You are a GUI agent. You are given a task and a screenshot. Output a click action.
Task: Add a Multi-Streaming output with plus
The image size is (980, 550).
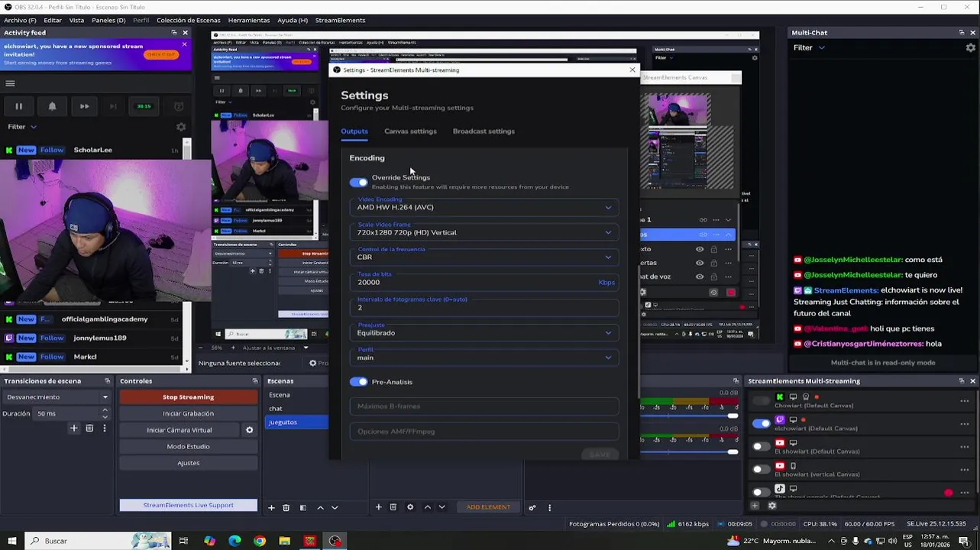click(x=755, y=506)
